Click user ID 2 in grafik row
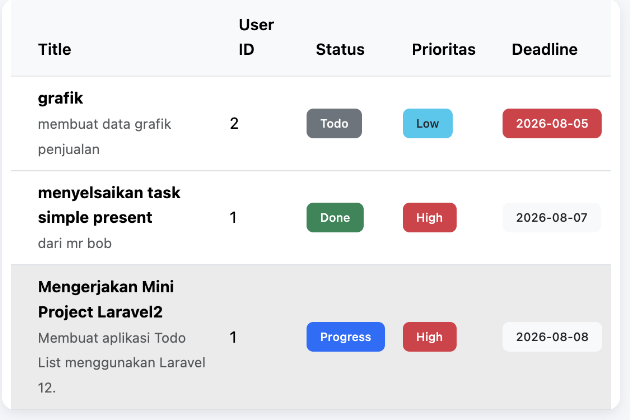Image resolution: width=630 pixels, height=420 pixels. tap(234, 123)
